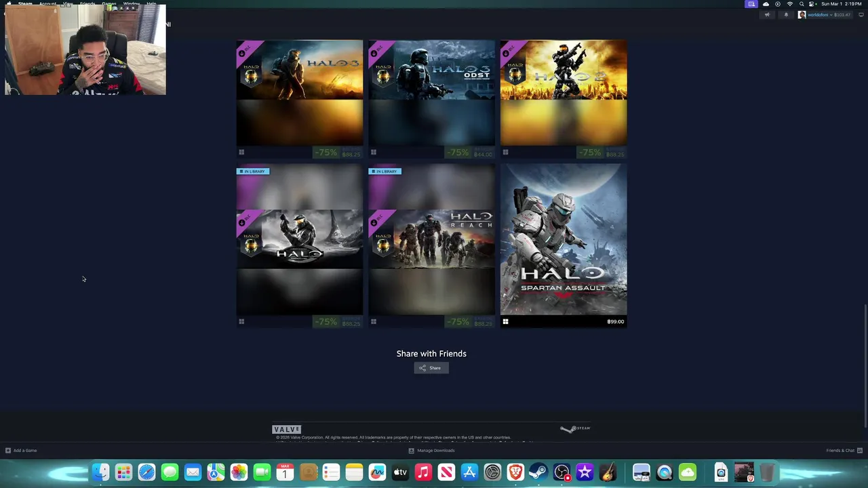Open the Halo Reach game card
The width and height of the screenshot is (868, 488).
click(431, 245)
